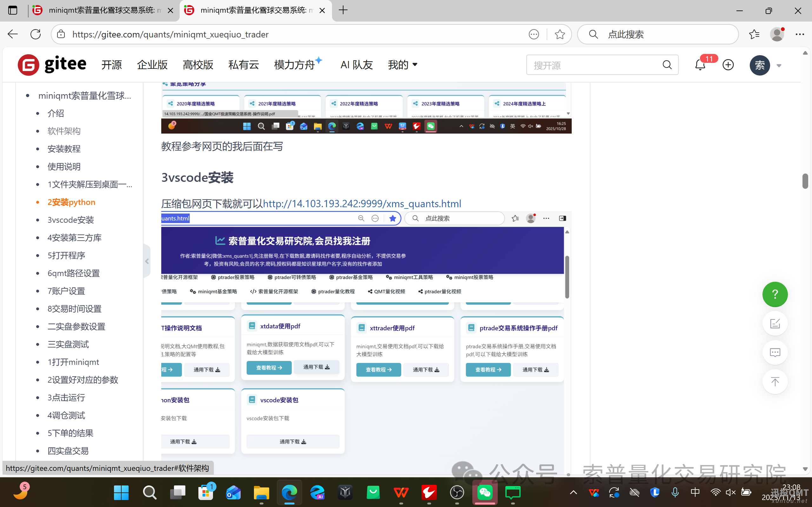Click the browser refresh icon
812x507 pixels.
36,34
